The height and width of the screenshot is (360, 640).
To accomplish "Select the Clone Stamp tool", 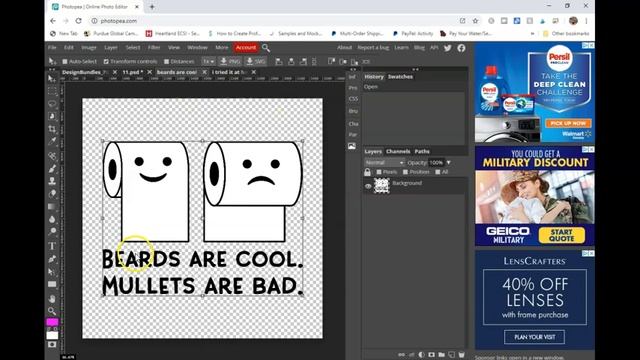I will [x=52, y=181].
